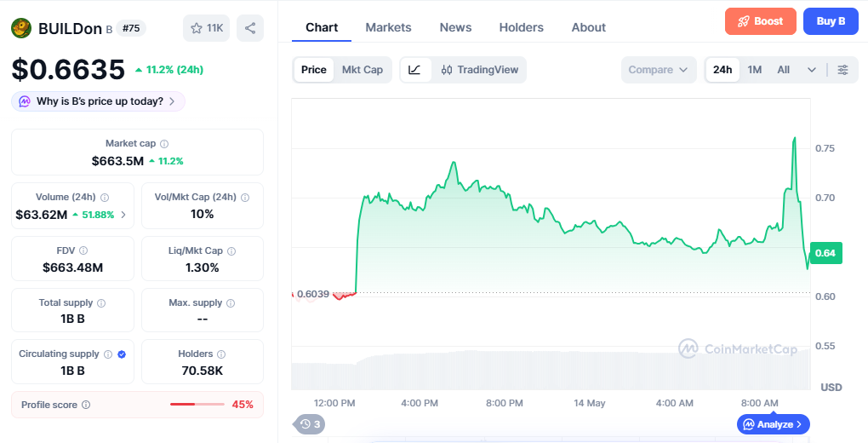Click the info icon beside Volume (24h)
868x443 pixels.
click(x=105, y=198)
